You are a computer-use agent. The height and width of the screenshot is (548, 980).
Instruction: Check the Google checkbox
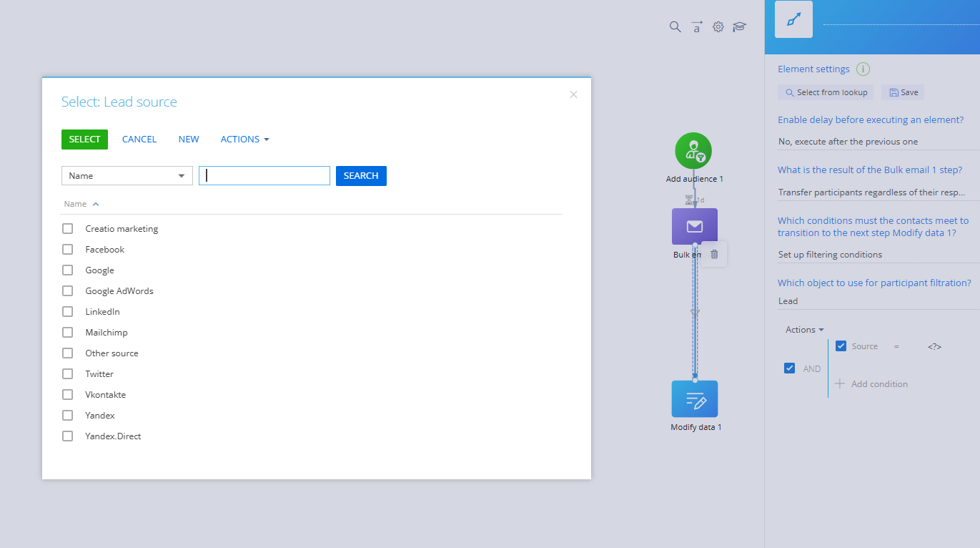point(68,270)
